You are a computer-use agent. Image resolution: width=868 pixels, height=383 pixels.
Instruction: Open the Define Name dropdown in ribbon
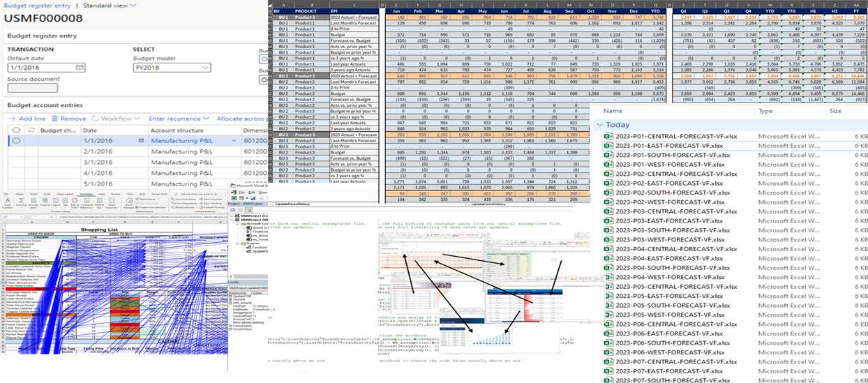coord(158,199)
